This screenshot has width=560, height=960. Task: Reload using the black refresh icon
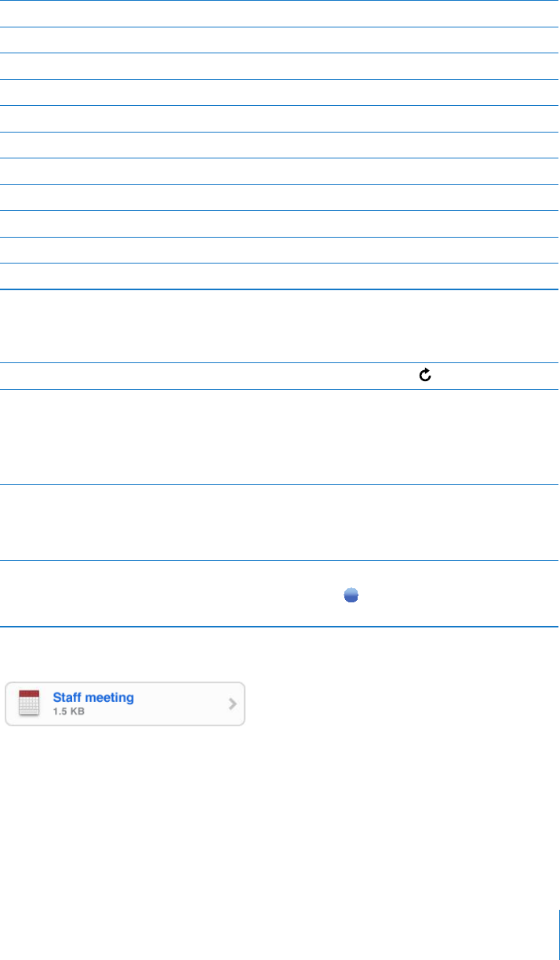point(426,376)
